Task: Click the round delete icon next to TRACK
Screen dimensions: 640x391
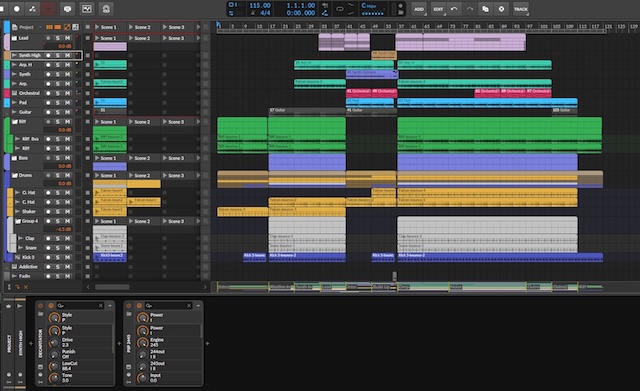Action: point(501,9)
